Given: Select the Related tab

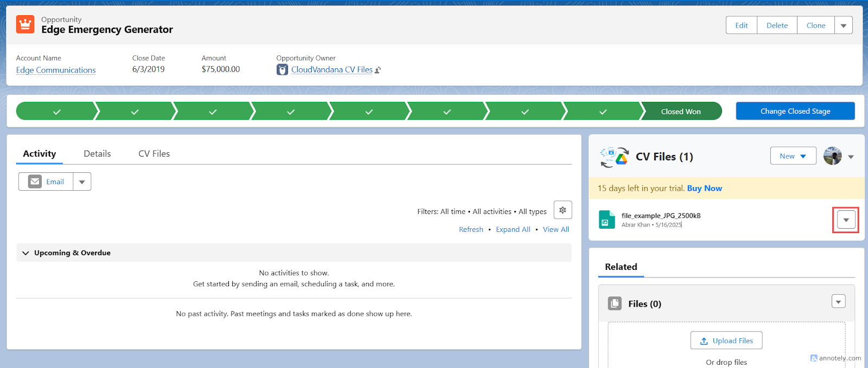Looking at the screenshot, I should pos(621,267).
